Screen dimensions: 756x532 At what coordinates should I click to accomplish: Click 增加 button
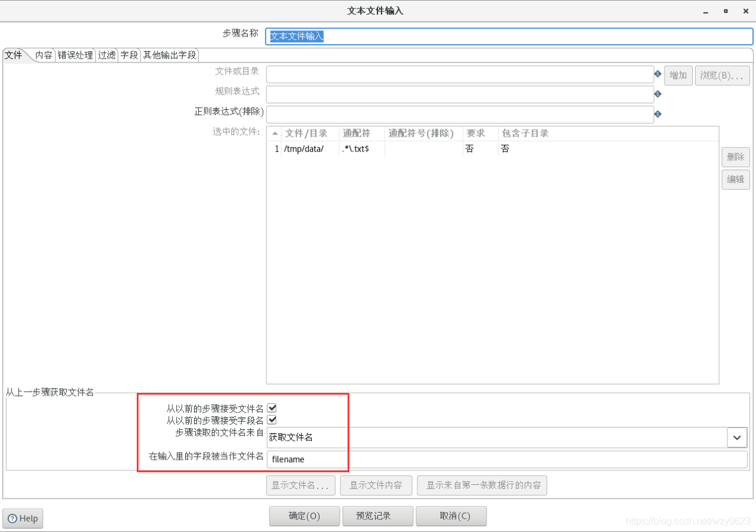[678, 75]
